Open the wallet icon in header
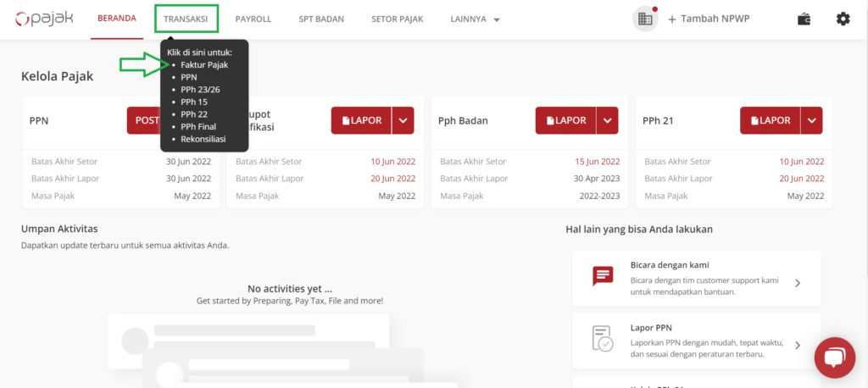The image size is (868, 388). pos(804,19)
